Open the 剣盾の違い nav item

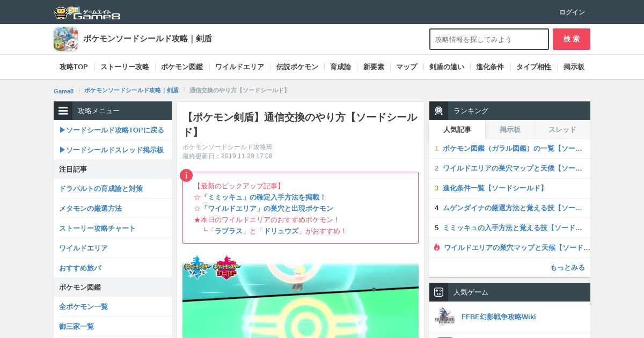point(447,67)
